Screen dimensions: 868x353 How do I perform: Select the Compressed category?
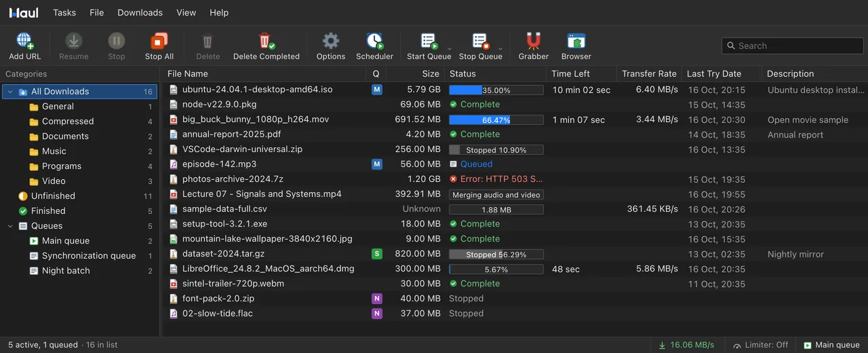tap(80, 122)
